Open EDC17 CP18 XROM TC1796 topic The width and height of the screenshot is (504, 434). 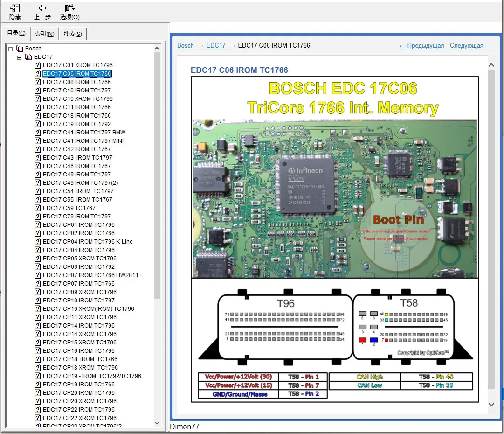pyautogui.click(x=80, y=367)
